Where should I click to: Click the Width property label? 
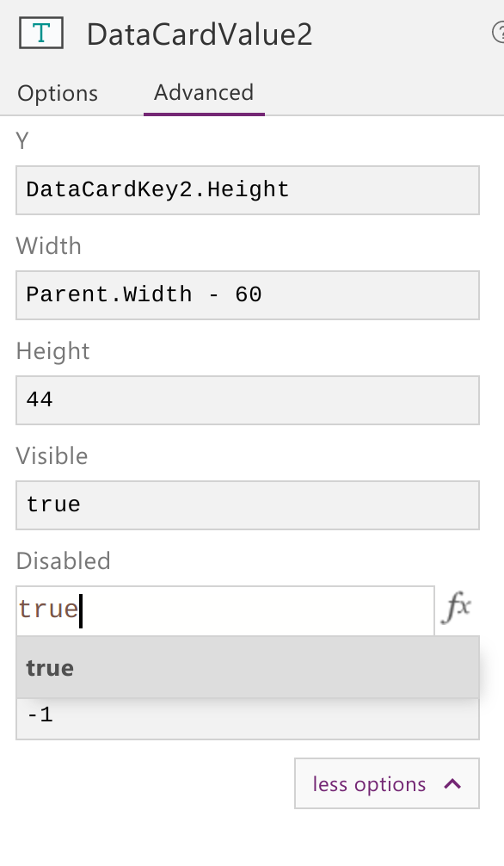point(48,246)
